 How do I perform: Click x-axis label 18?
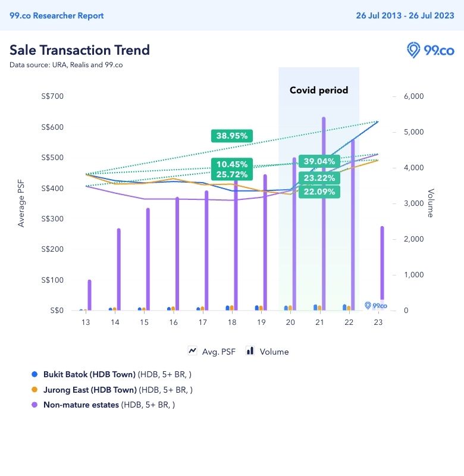click(232, 322)
